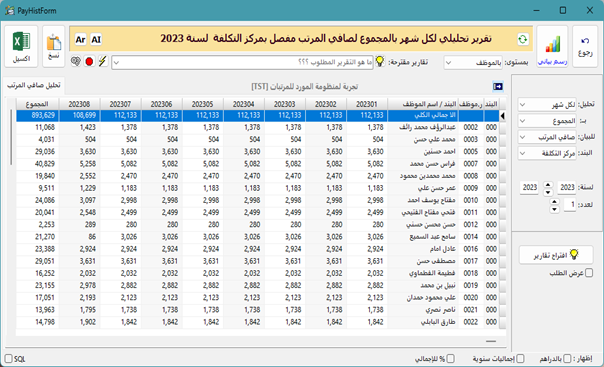Click the back (رجوع) arrow button
This screenshot has width=604, height=367.
(585, 47)
